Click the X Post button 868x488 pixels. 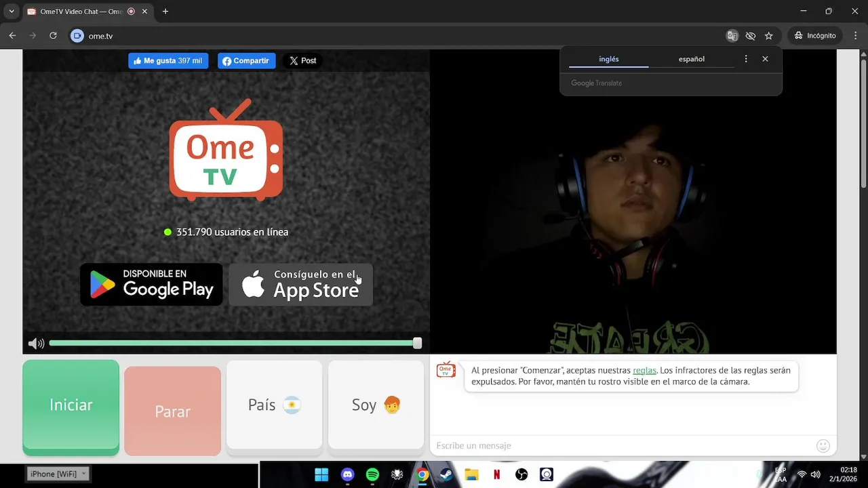(302, 60)
